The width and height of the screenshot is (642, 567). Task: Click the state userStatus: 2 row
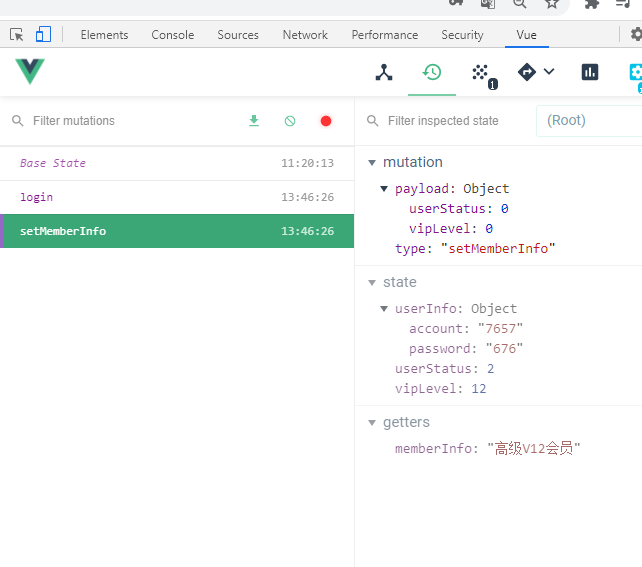pos(445,368)
